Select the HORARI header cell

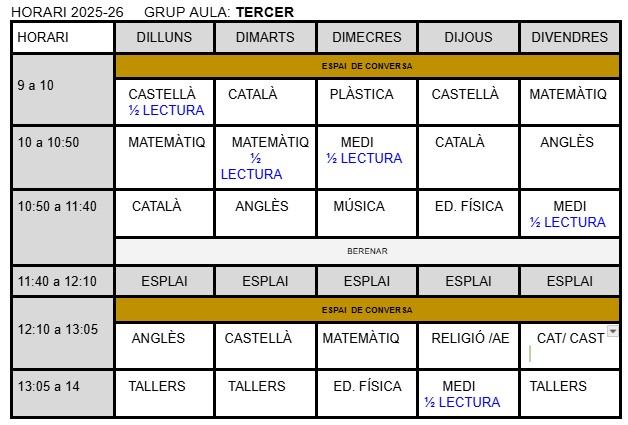pyautogui.click(x=63, y=37)
